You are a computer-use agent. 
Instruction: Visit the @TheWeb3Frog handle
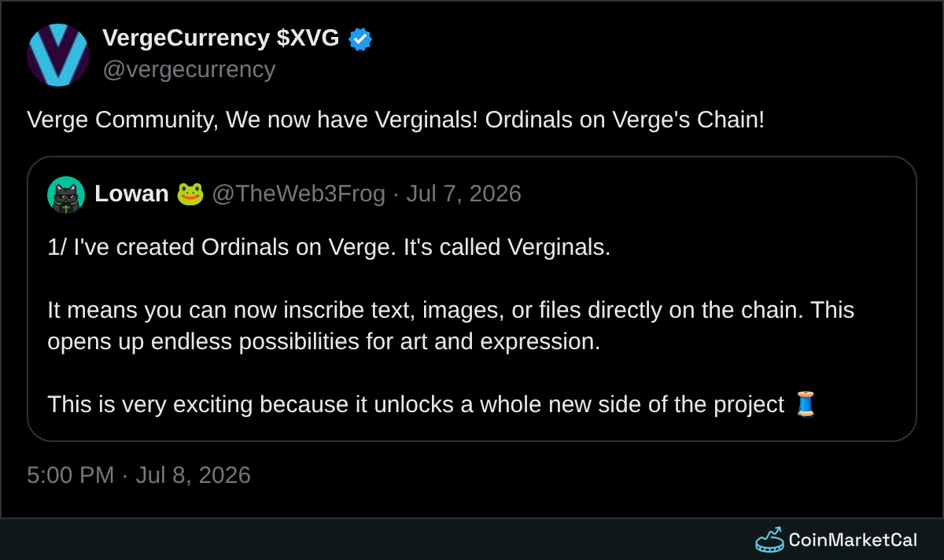pos(299,193)
